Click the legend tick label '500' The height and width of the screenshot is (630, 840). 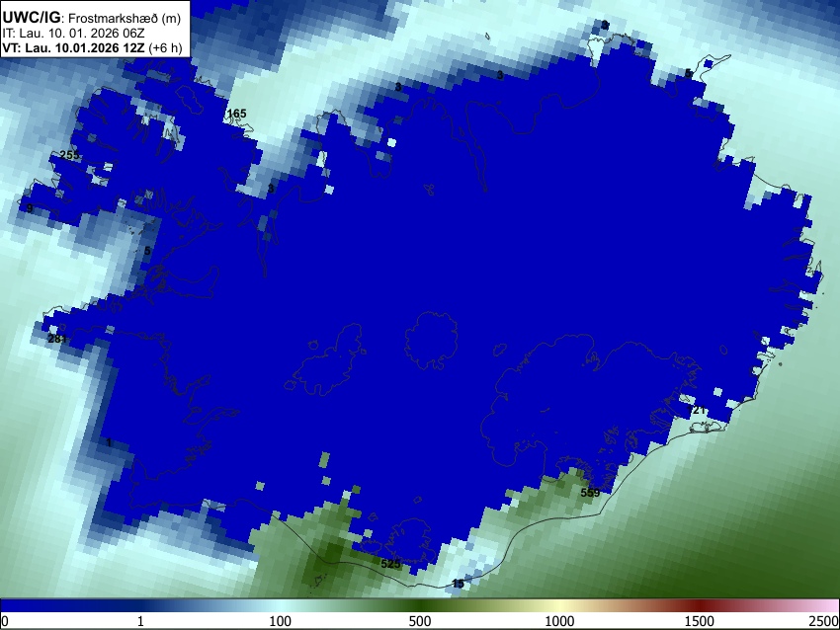pyautogui.click(x=419, y=621)
